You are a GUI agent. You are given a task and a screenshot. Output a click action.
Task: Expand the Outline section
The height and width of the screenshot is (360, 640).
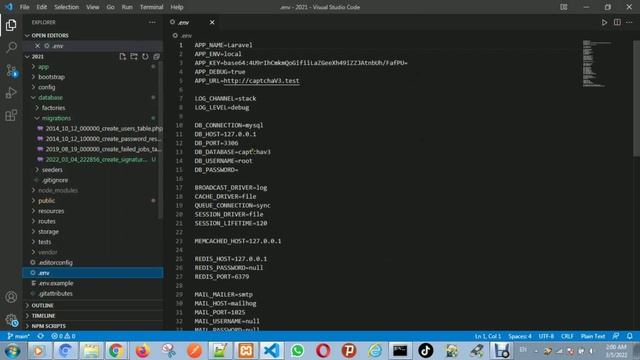(x=93, y=305)
